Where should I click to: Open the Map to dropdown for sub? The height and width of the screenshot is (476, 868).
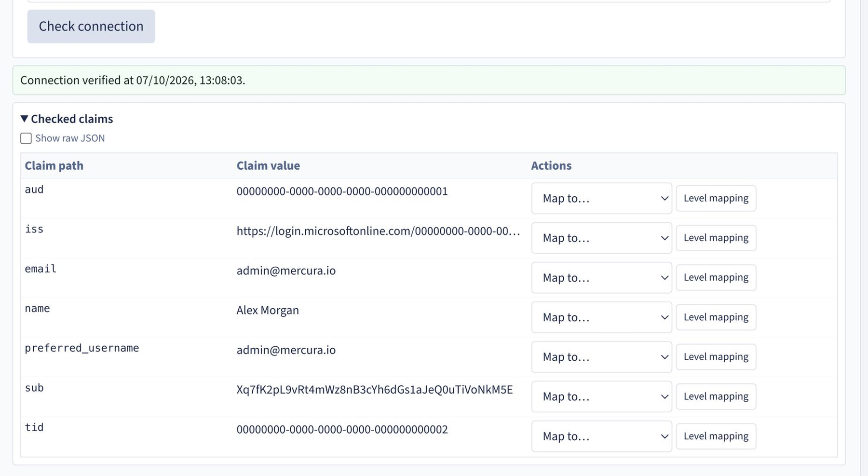click(601, 396)
